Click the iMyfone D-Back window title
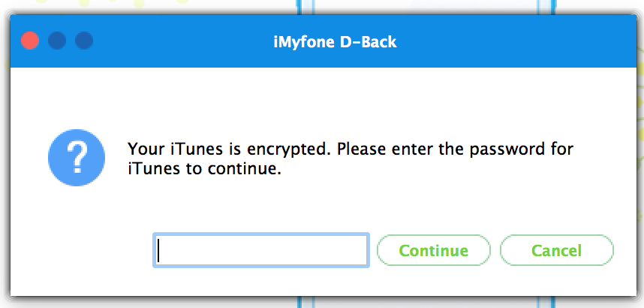Image resolution: width=644 pixels, height=308 pixels. pos(334,41)
